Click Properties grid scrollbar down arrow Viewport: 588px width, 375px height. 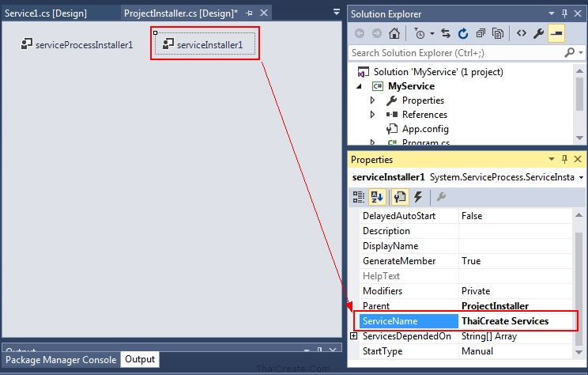[x=579, y=353]
